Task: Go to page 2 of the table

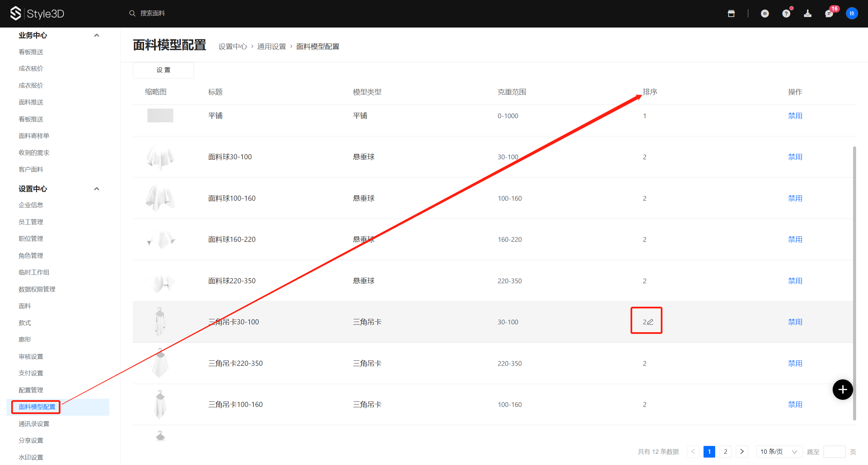Action: [x=725, y=452]
